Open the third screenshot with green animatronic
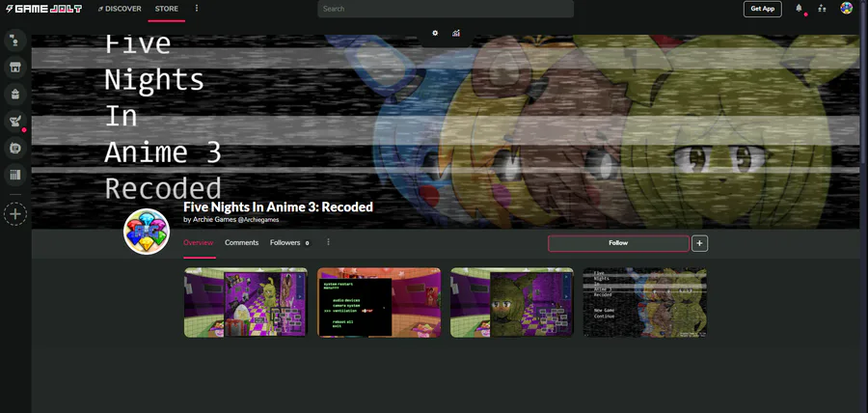 coord(512,302)
